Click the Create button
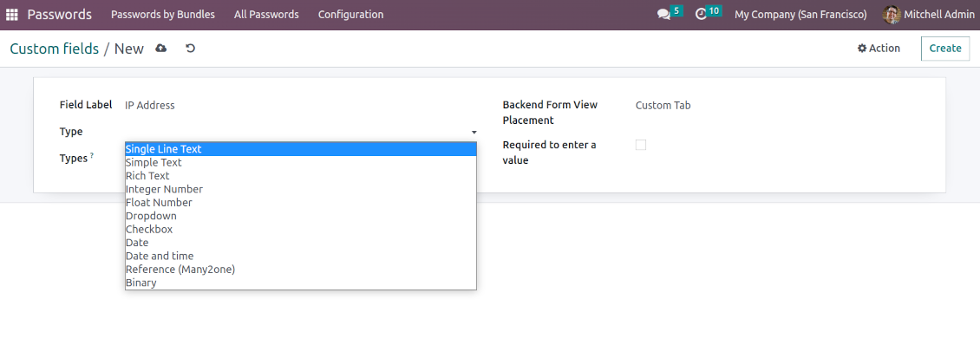This screenshot has width=980, height=358. pyautogui.click(x=945, y=48)
